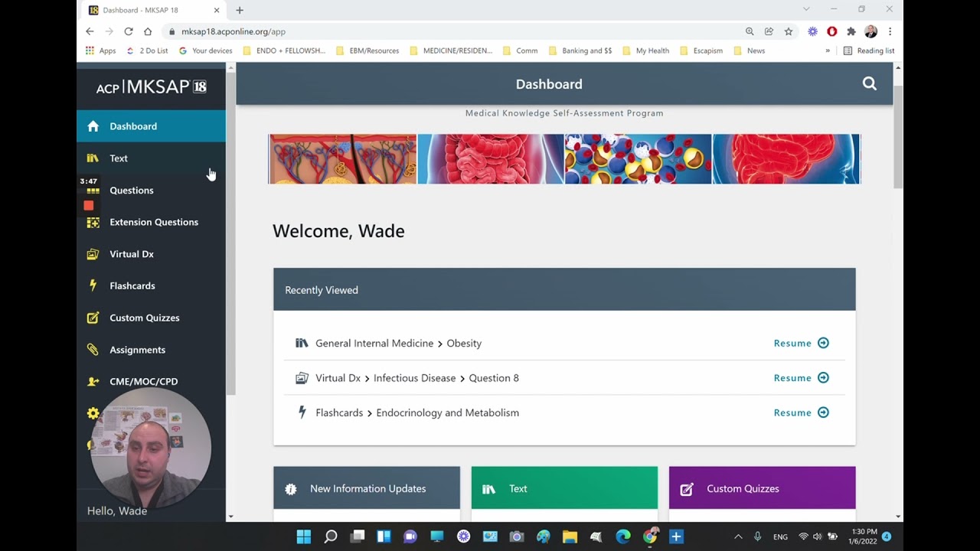Show more bookmarks with double chevron
The height and width of the screenshot is (551, 980).
click(x=828, y=51)
